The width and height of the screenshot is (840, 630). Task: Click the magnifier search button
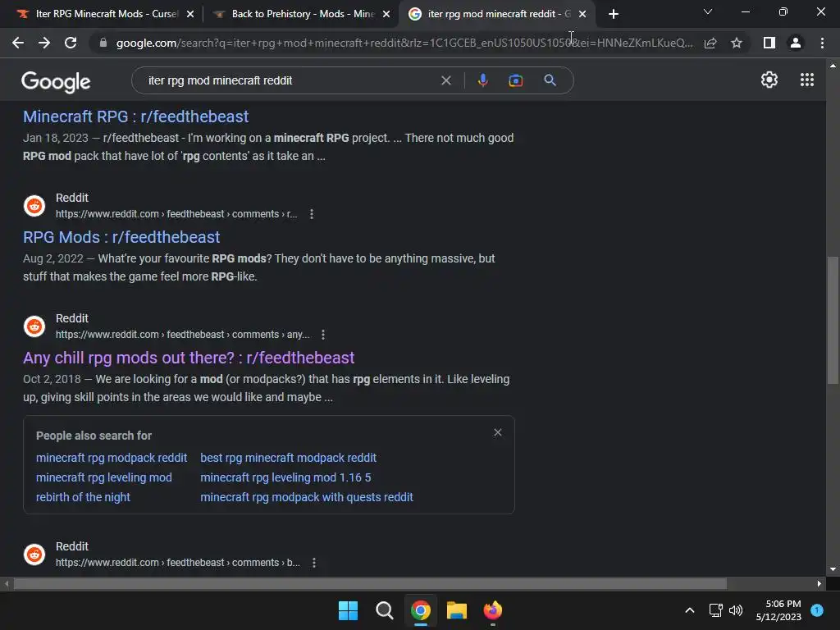pos(550,80)
